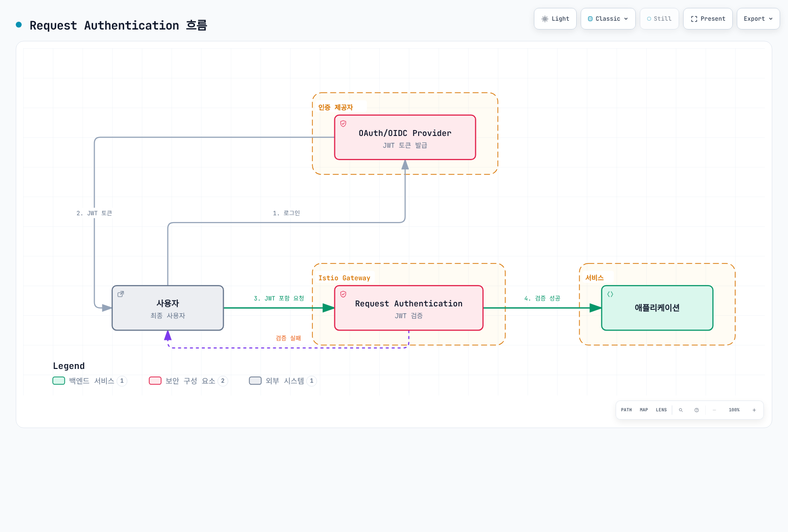The height and width of the screenshot is (532, 788).
Task: Click the 외부 시스템 legend swatch
Action: click(x=255, y=381)
